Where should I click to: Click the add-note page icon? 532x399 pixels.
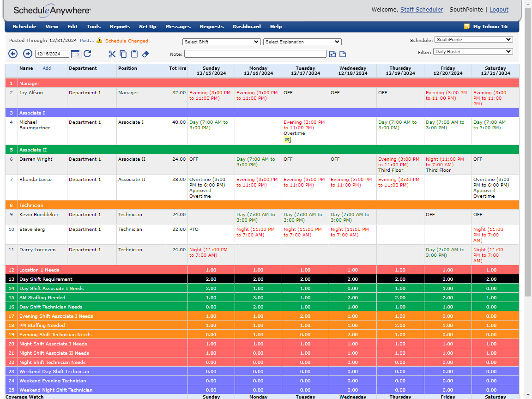coord(332,54)
